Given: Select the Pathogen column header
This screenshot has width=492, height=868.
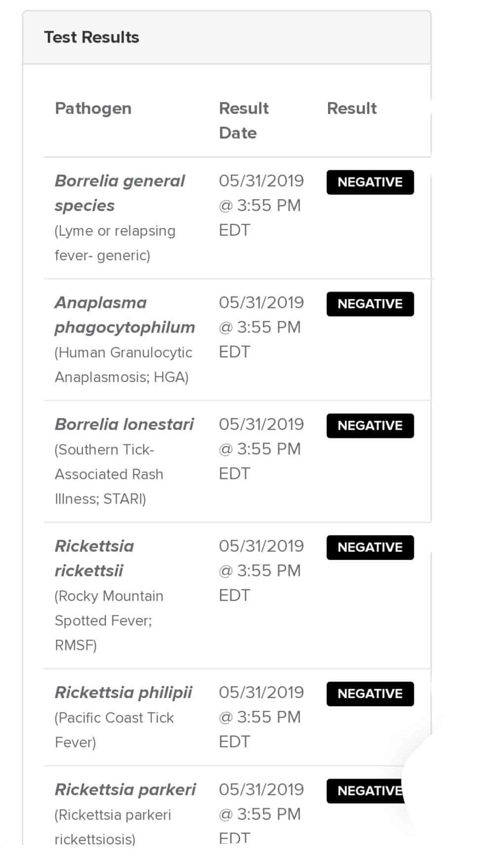Looking at the screenshot, I should [93, 108].
